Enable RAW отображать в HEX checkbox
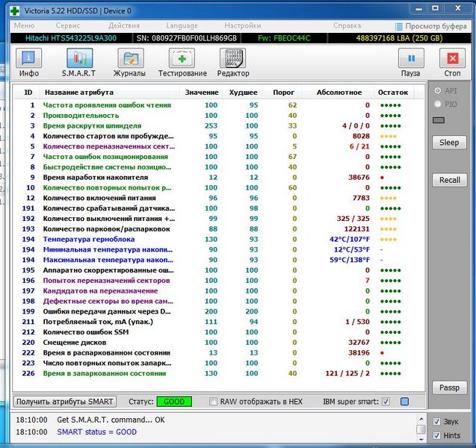 click(214, 402)
